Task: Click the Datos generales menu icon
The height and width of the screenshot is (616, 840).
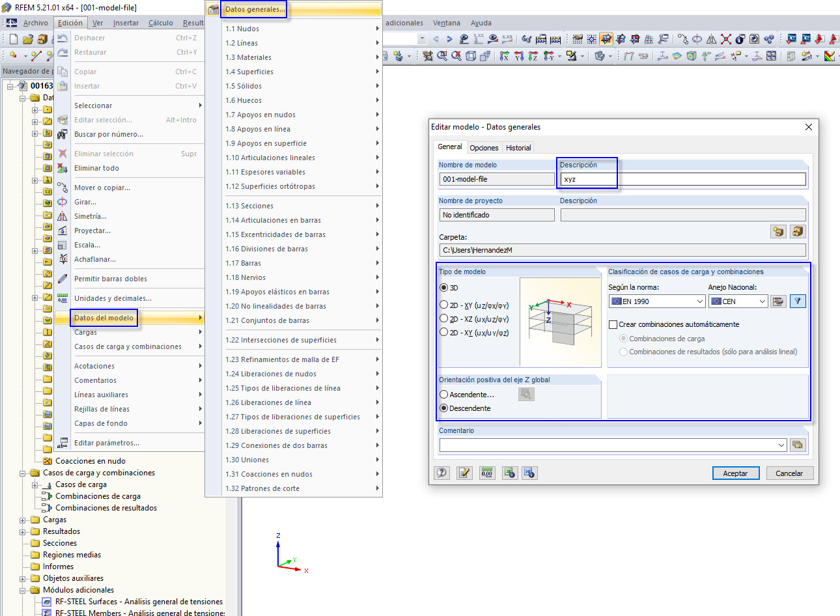Action: pyautogui.click(x=214, y=9)
